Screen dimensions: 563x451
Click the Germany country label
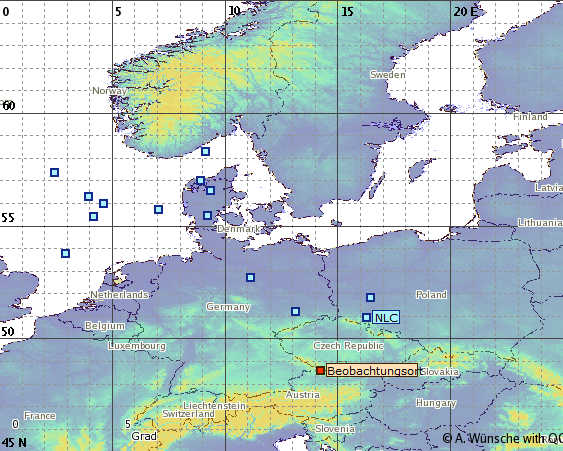coord(228,307)
